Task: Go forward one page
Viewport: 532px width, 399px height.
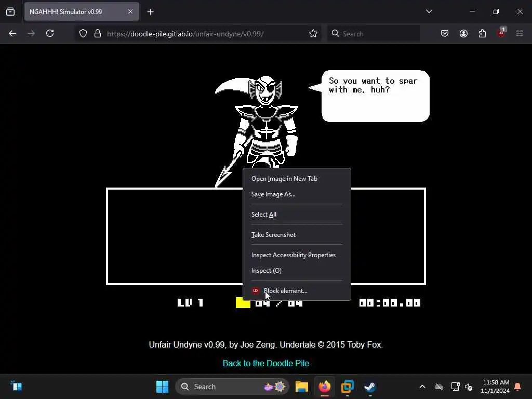Action: coord(31,34)
